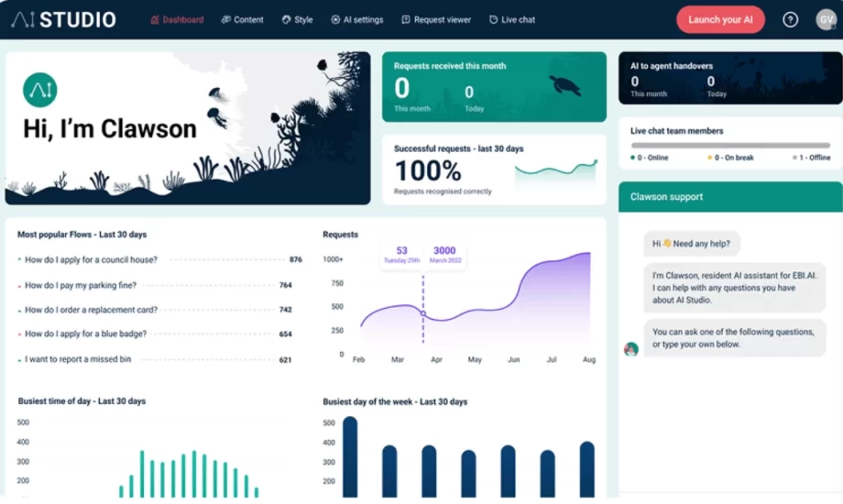This screenshot has width=843, height=504.
Task: Click the 876 count value
Action: coord(296,260)
